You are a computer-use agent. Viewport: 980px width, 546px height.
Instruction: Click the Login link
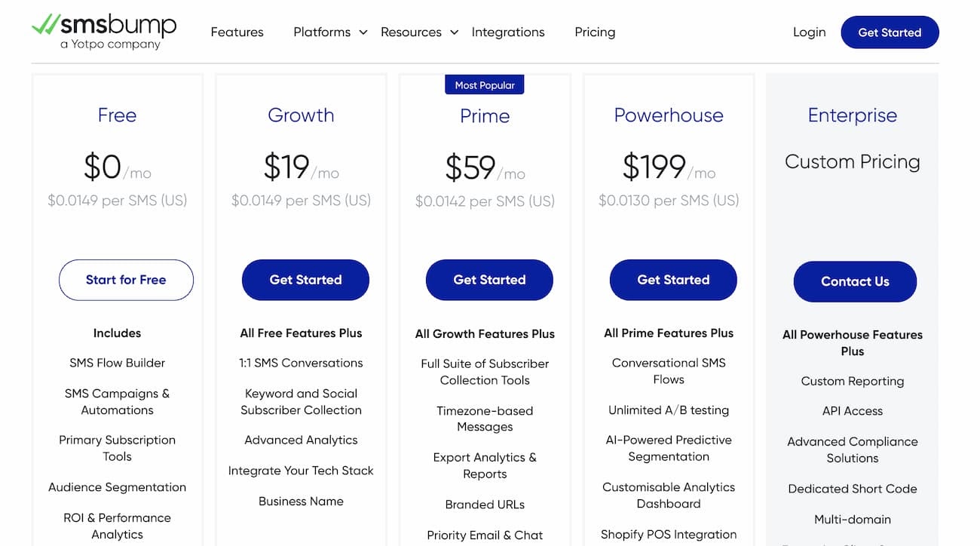coord(809,32)
